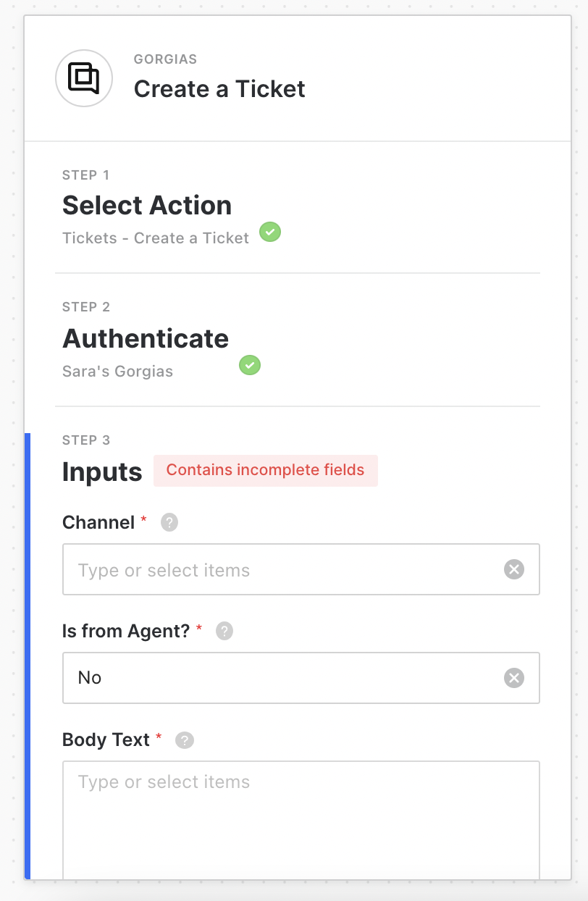Click the Gorgias chat bubbles app icon

[84, 78]
